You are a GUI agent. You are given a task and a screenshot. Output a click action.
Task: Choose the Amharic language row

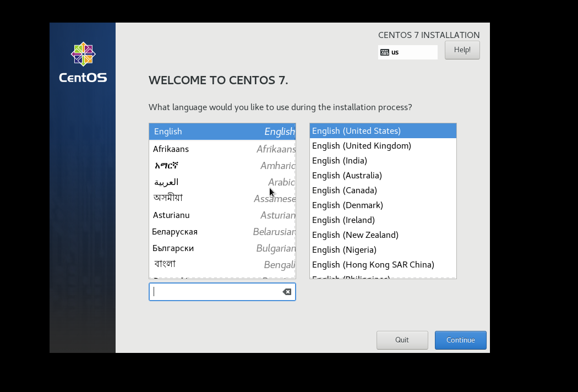pos(222,166)
